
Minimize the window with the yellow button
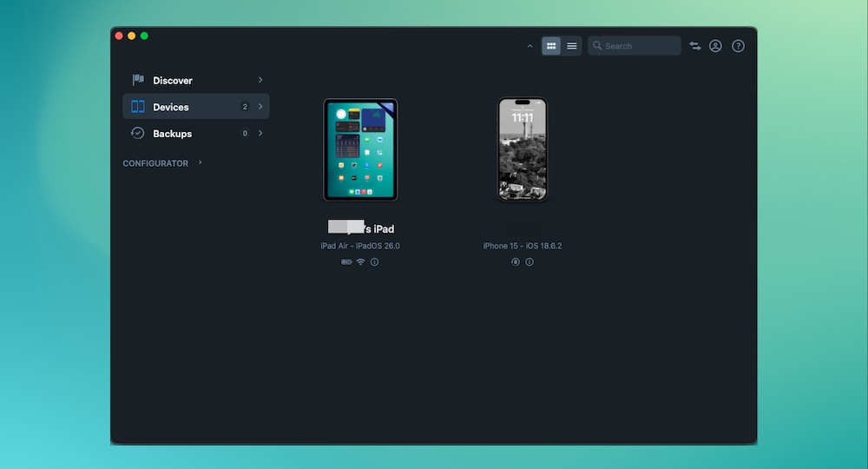(x=132, y=36)
